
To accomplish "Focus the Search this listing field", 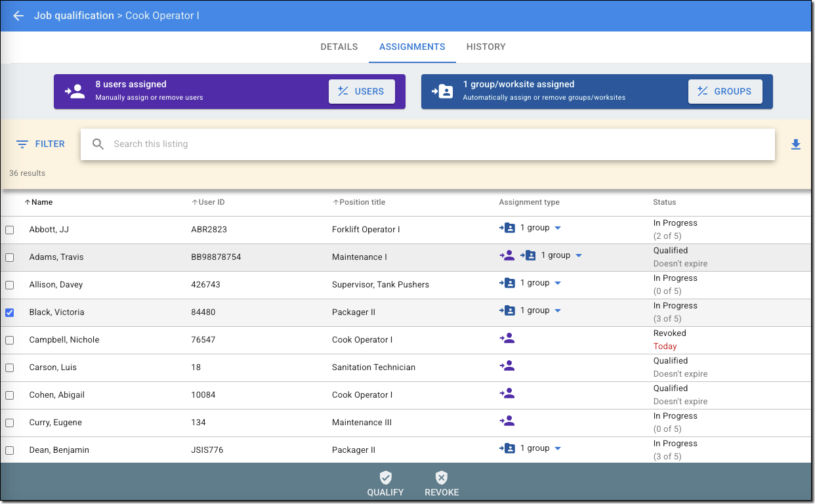I will (x=433, y=144).
